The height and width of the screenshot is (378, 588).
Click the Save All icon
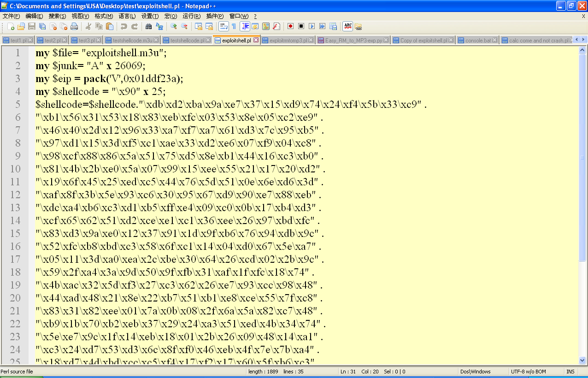(x=42, y=26)
